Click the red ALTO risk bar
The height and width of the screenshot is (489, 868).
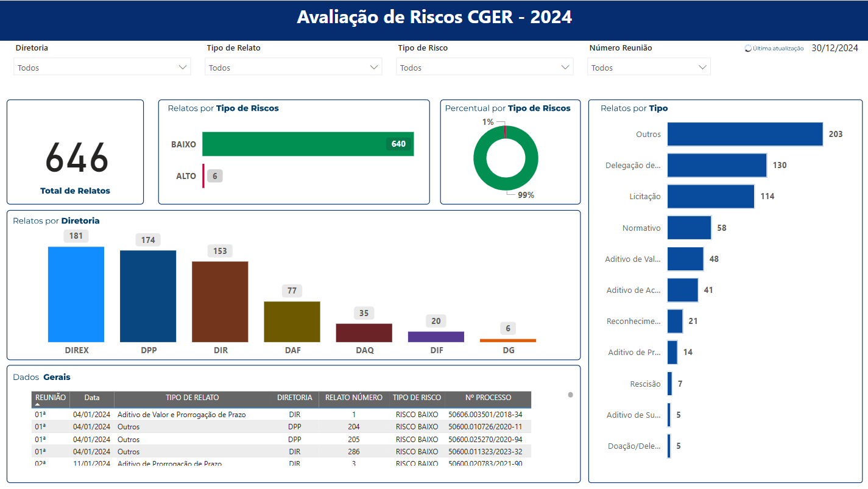(203, 176)
